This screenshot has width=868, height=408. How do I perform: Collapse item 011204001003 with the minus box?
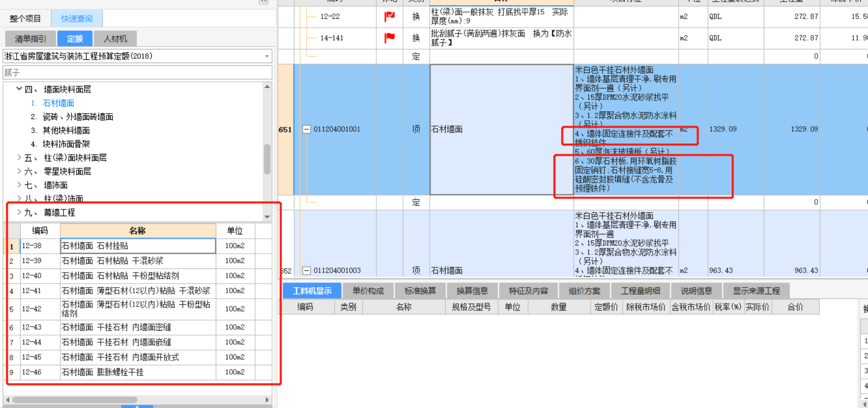[307, 270]
